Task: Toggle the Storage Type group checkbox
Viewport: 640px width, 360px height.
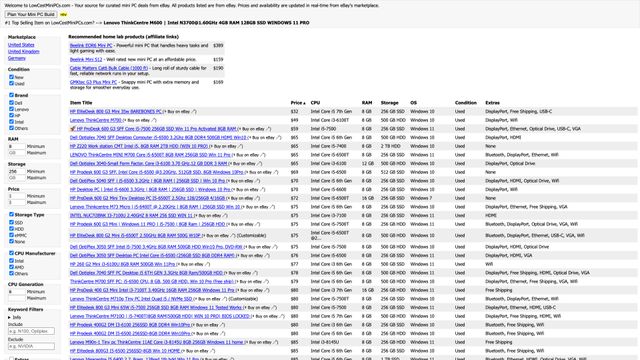Action: coord(11,214)
